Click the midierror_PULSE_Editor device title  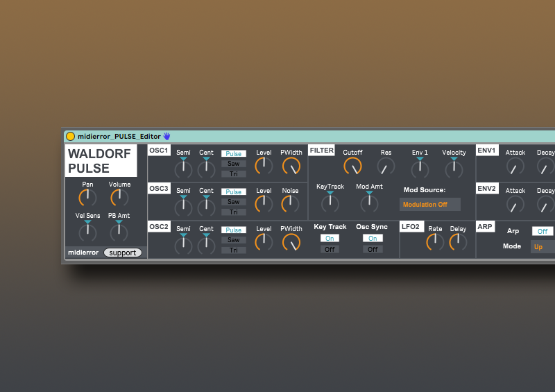point(119,136)
